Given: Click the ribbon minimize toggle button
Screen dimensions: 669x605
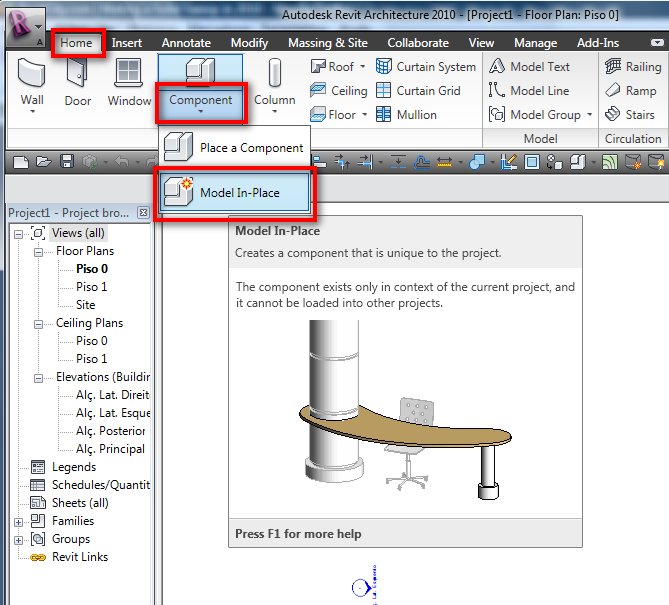Looking at the screenshot, I should tap(657, 43).
